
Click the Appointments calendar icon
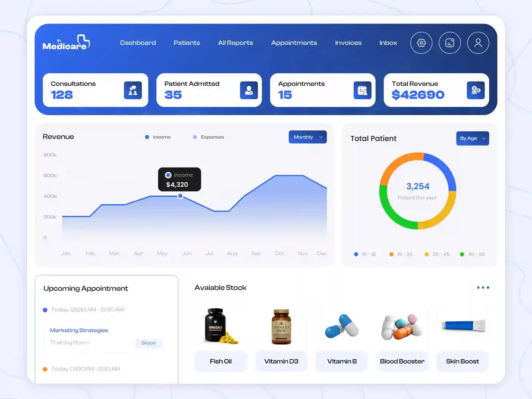[x=362, y=90]
